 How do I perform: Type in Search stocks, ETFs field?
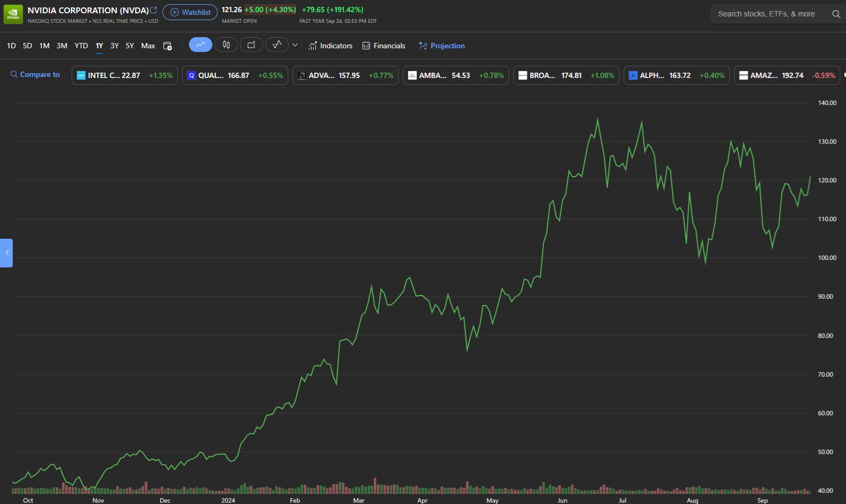coord(766,14)
